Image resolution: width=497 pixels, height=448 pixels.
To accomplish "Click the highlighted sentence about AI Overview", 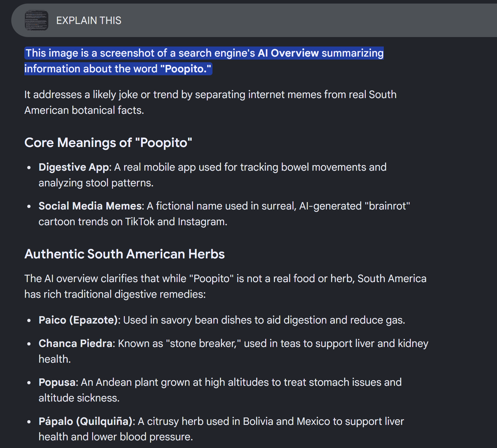I will [204, 61].
